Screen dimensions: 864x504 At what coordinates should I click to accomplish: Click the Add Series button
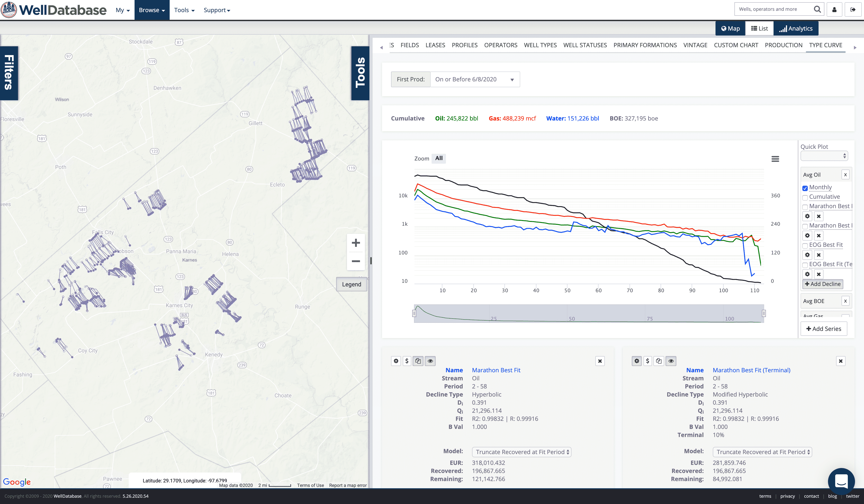[823, 329]
